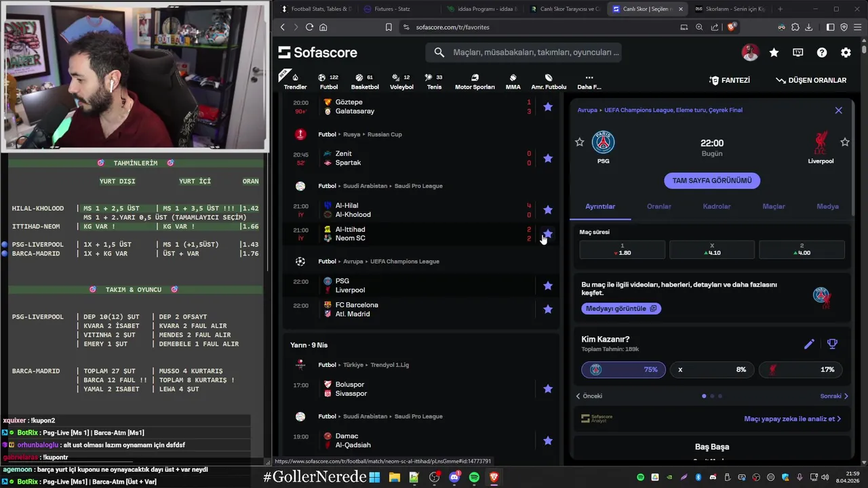
Task: Select the draw odds 4.10
Action: (712, 249)
